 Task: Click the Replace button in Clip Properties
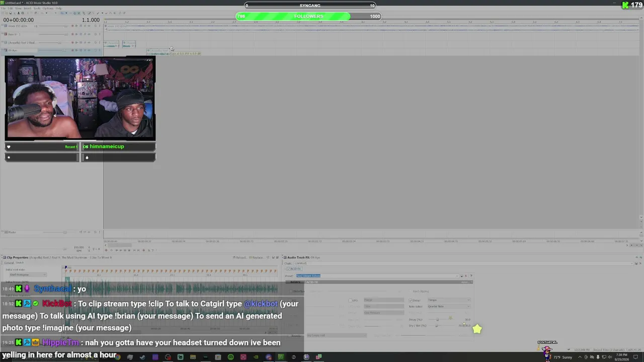[256, 257]
